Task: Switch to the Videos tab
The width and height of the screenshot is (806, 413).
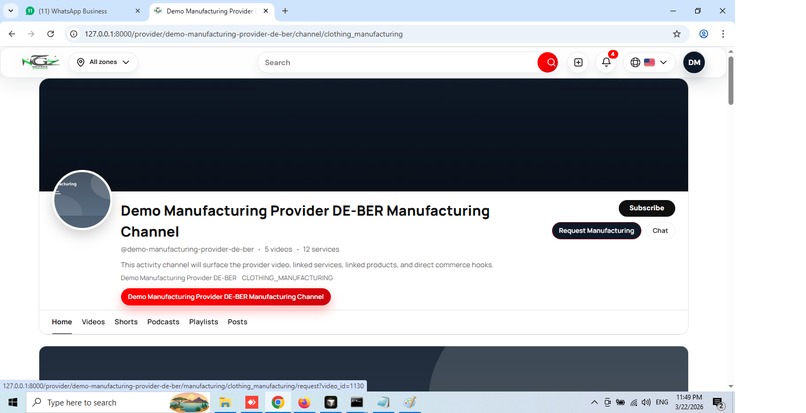Action: coord(93,322)
